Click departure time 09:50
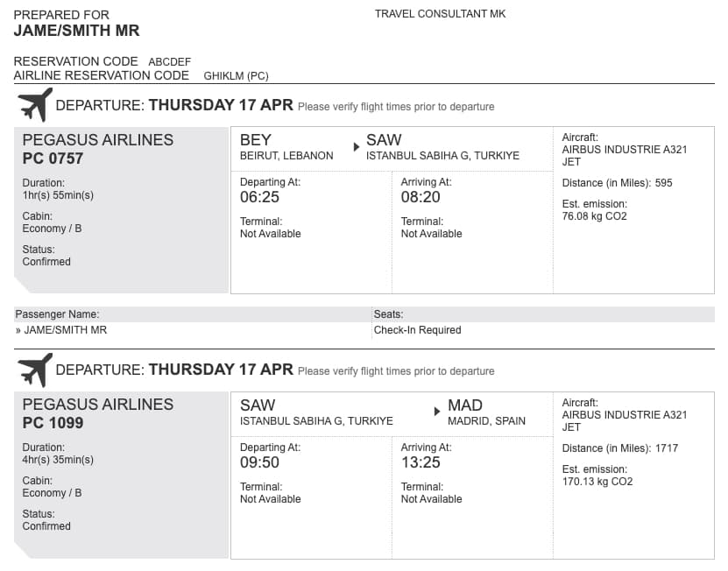This screenshot has width=728, height=571. [x=259, y=462]
